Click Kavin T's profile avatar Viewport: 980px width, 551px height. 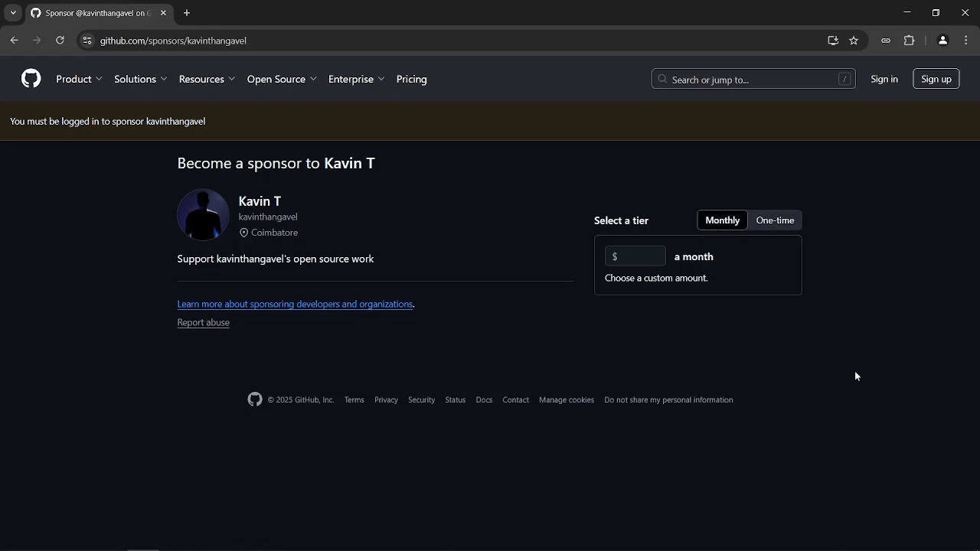click(x=203, y=215)
